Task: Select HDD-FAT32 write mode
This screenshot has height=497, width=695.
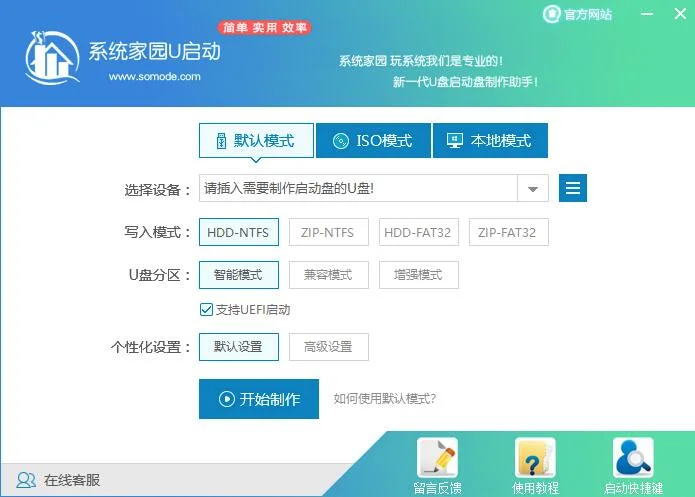Action: point(418,233)
